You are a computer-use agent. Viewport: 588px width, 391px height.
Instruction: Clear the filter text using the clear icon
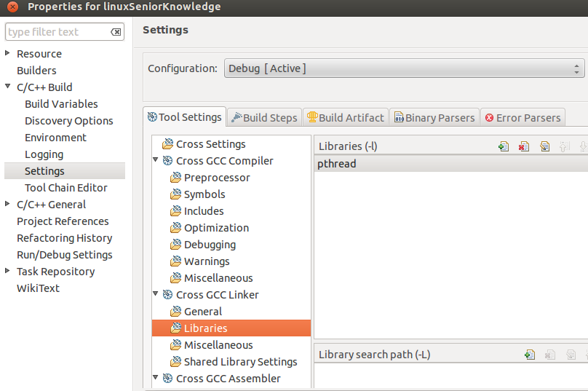pos(116,32)
